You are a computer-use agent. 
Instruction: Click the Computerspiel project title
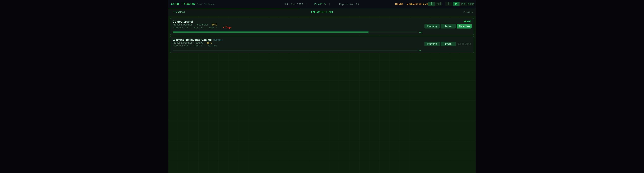(182, 22)
